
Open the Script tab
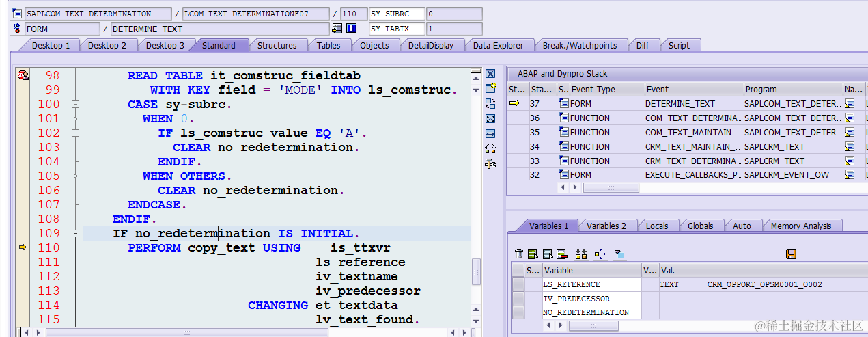(x=679, y=46)
